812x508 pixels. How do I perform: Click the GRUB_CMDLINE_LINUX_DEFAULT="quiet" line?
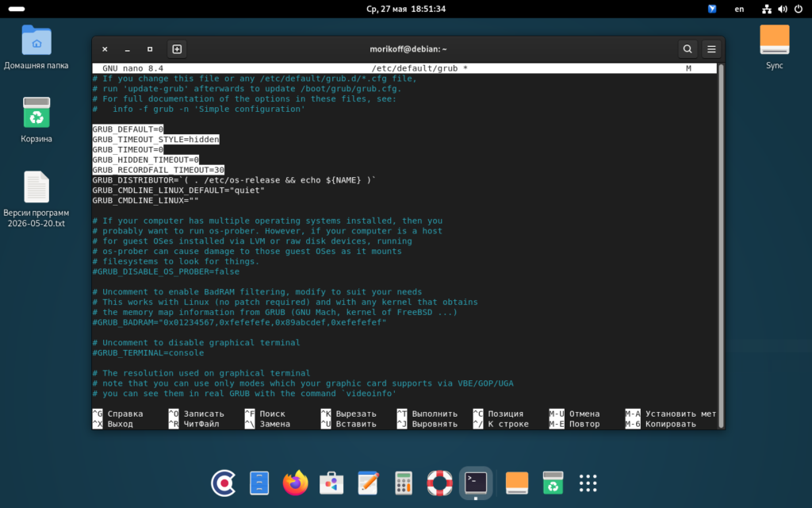[178, 190]
